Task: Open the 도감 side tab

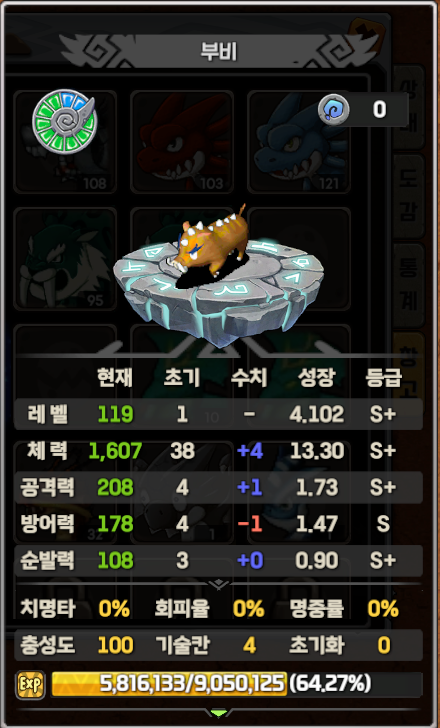Action: [x=409, y=196]
